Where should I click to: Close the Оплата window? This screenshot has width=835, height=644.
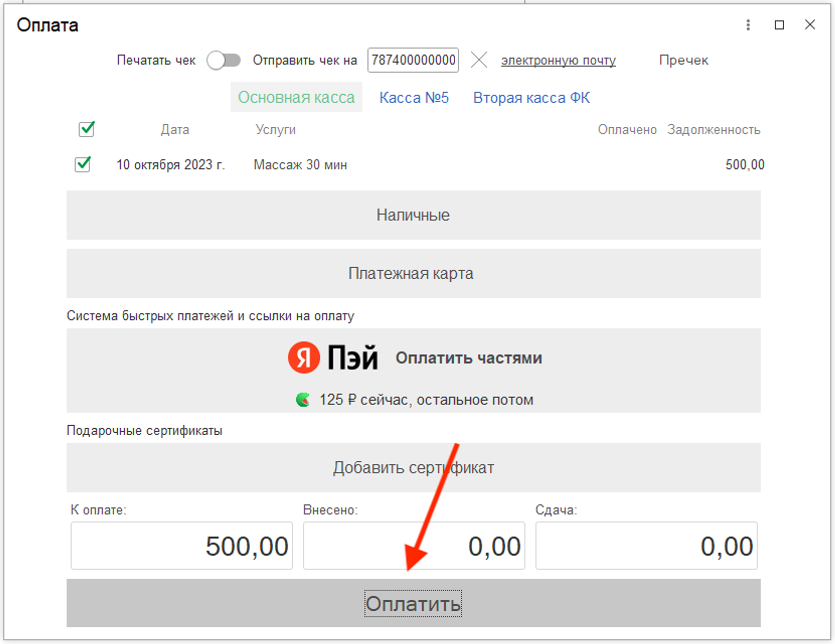tap(810, 25)
